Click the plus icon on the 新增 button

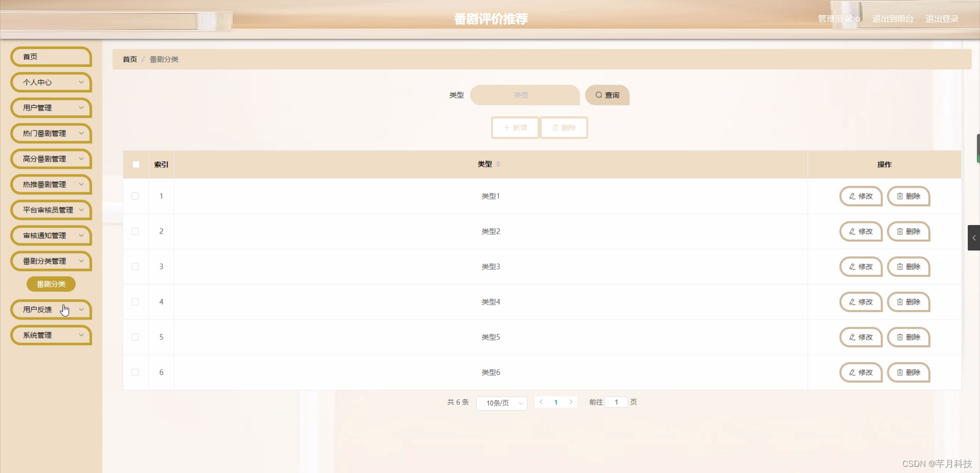click(x=507, y=128)
